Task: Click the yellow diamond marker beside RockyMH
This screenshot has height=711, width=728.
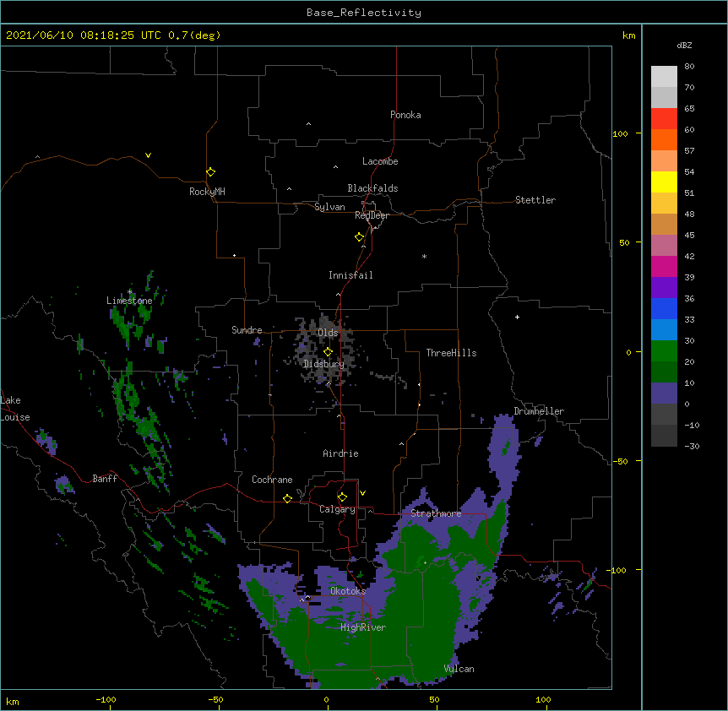Action: coord(211,172)
